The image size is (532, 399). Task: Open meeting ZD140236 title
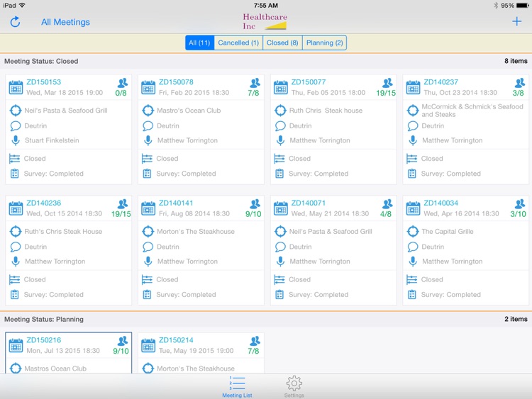pos(44,203)
